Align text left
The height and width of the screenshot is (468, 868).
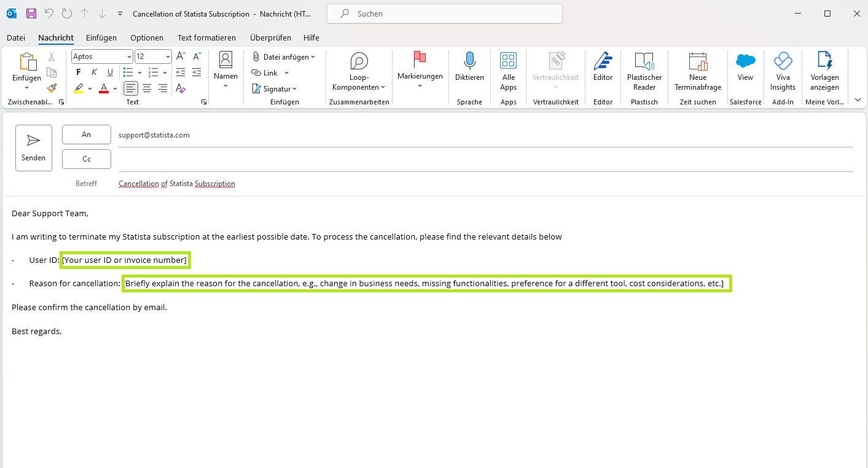pyautogui.click(x=131, y=88)
